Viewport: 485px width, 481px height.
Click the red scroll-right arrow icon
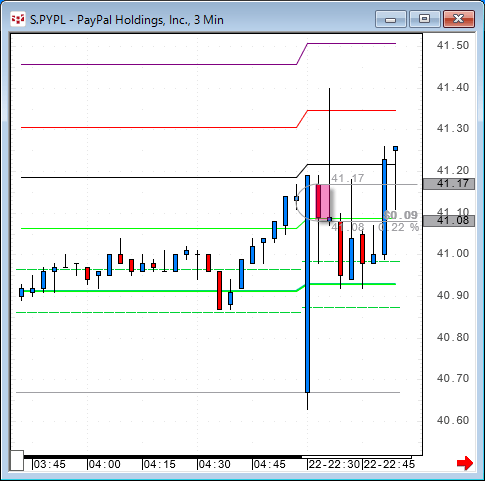[465, 463]
